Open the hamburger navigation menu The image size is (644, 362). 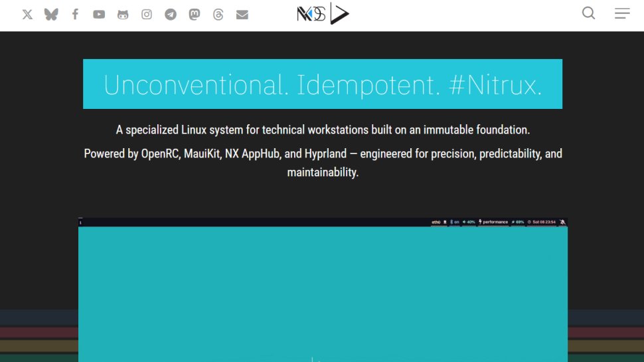pos(622,13)
